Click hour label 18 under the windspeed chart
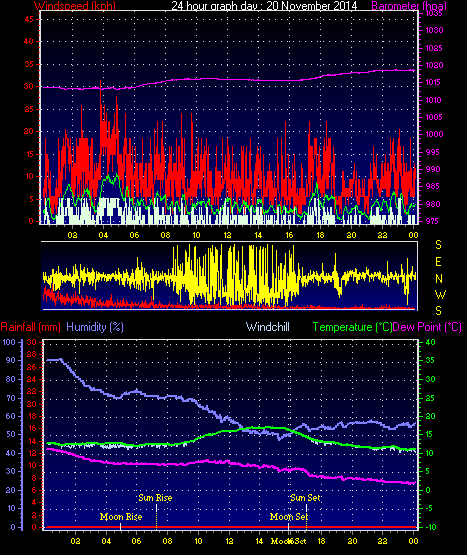This screenshot has height=555, width=467. pyautogui.click(x=320, y=235)
